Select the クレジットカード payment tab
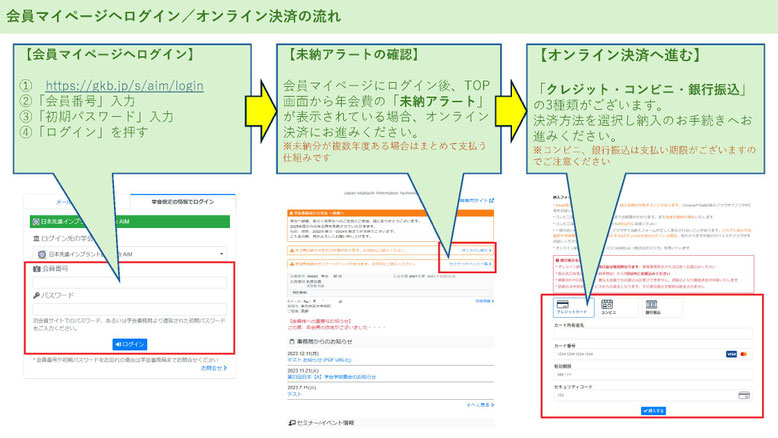The image size is (778, 438). coord(573,308)
